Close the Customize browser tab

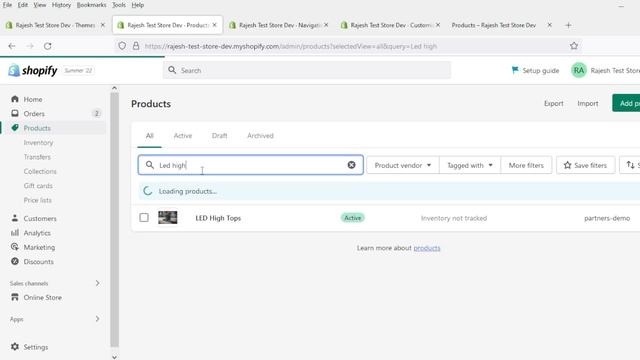tap(438, 25)
